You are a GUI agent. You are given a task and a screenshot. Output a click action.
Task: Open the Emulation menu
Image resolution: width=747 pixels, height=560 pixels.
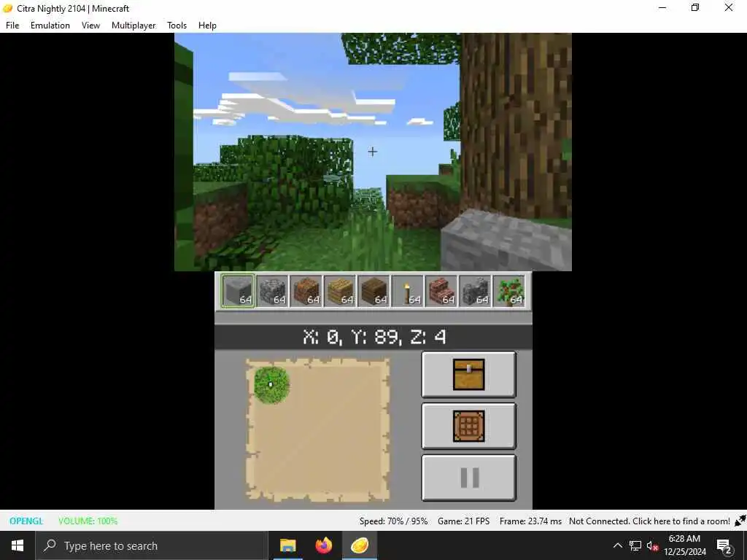tap(50, 26)
